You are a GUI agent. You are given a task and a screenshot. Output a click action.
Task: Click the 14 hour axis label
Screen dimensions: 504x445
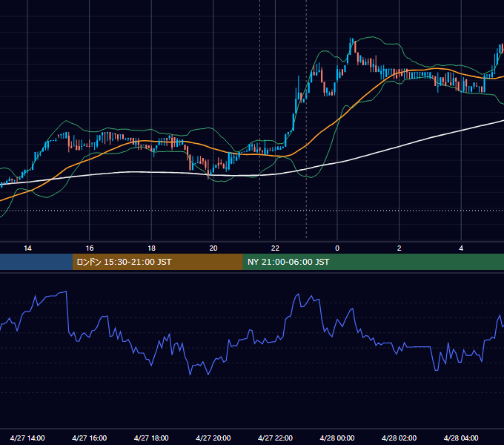(27, 248)
